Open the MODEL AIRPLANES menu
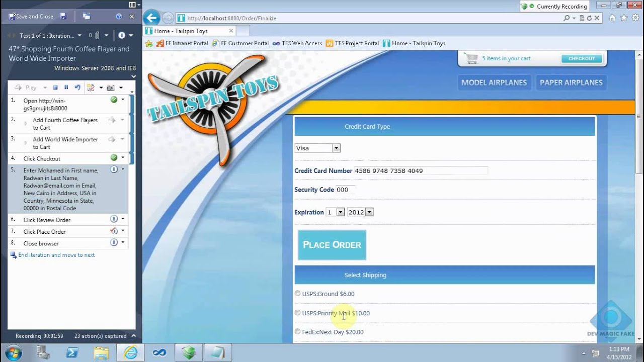The width and height of the screenshot is (644, 362). point(494,82)
